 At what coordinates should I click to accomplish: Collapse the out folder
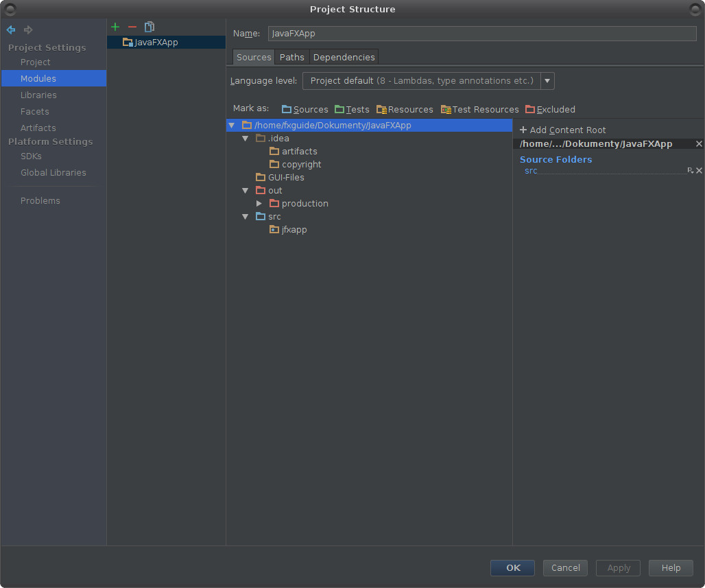tap(245, 191)
